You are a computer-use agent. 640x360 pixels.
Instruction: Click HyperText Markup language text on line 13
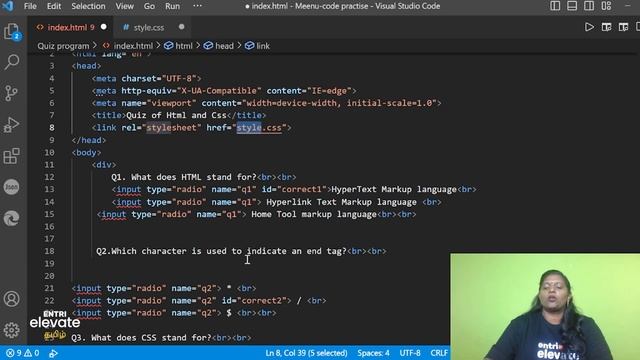tap(394, 189)
